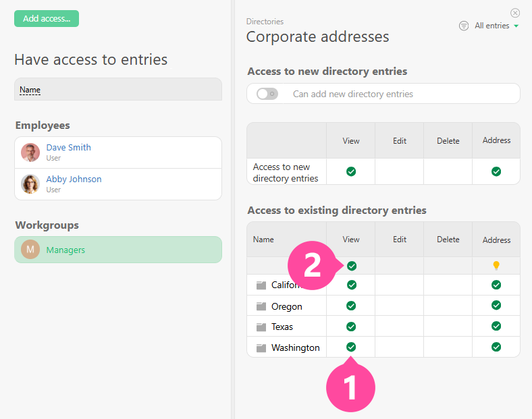The image size is (532, 419).
Task: Open the All entries filter dropdown
Action: [496, 26]
